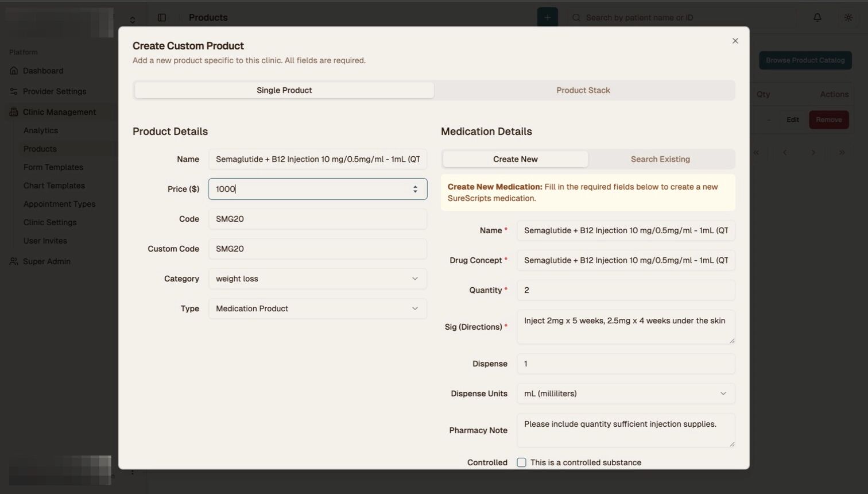The height and width of the screenshot is (494, 868).
Task: Go to last page with double-right arrow
Action: point(842,153)
